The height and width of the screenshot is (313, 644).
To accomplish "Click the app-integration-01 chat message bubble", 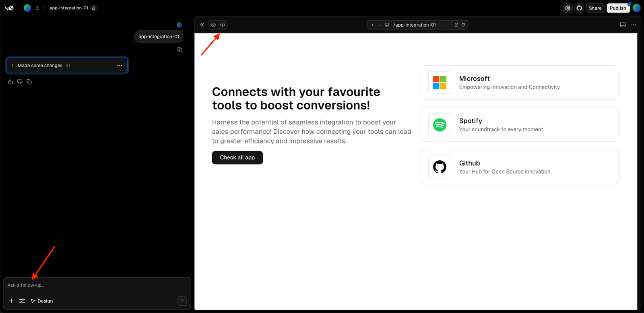I will coord(159,37).
